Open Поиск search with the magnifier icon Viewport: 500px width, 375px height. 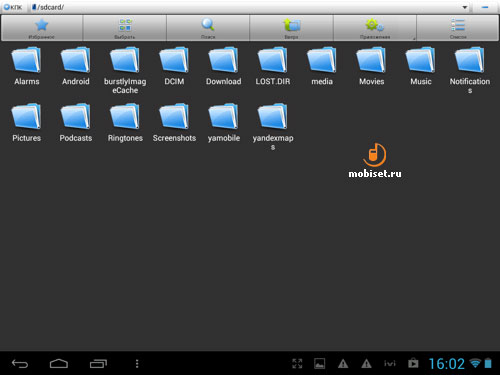coord(208,28)
